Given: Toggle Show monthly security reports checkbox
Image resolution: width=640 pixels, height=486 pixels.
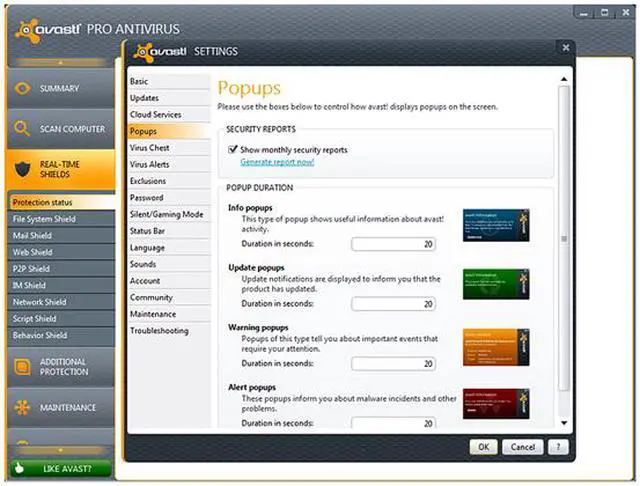Looking at the screenshot, I should point(233,149).
